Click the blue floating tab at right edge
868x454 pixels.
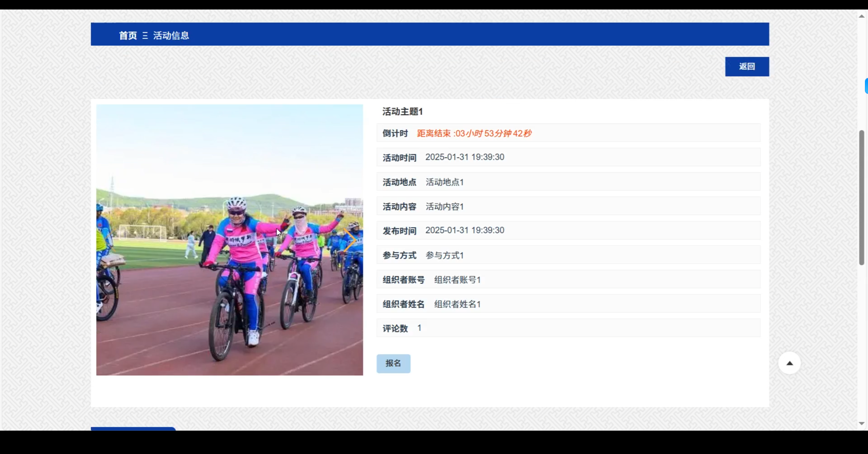point(866,86)
